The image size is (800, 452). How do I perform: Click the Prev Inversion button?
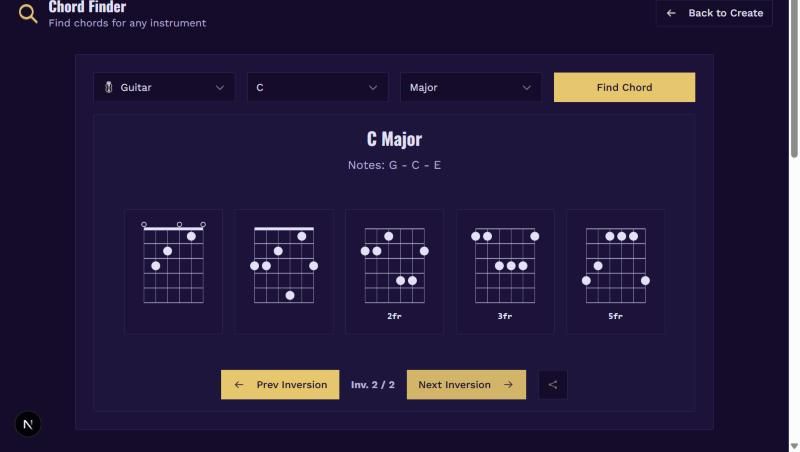pos(280,385)
